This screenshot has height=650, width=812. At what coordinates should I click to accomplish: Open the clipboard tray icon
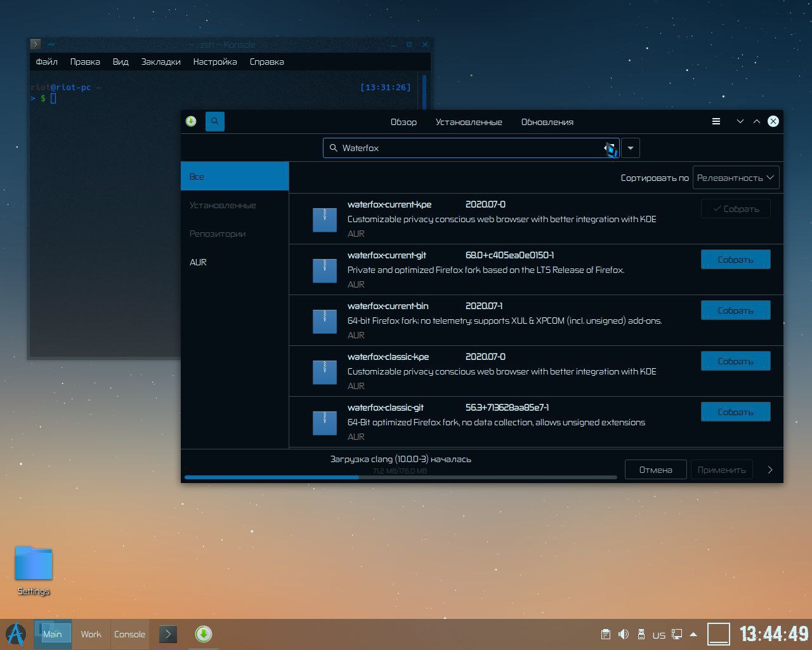606,634
